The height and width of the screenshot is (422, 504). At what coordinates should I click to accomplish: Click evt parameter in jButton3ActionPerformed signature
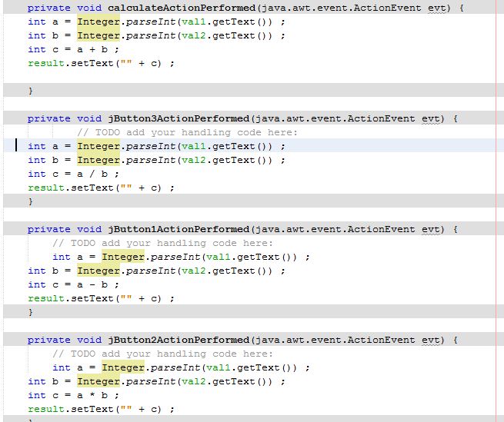[431, 118]
